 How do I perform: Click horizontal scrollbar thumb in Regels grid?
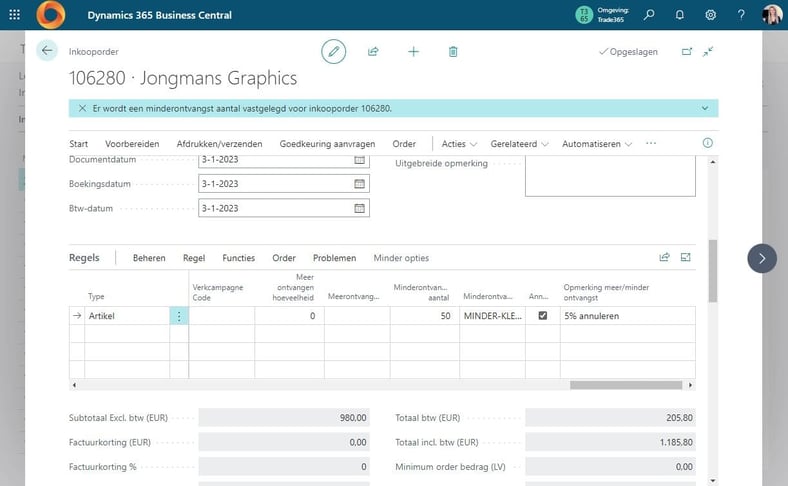[x=626, y=385]
